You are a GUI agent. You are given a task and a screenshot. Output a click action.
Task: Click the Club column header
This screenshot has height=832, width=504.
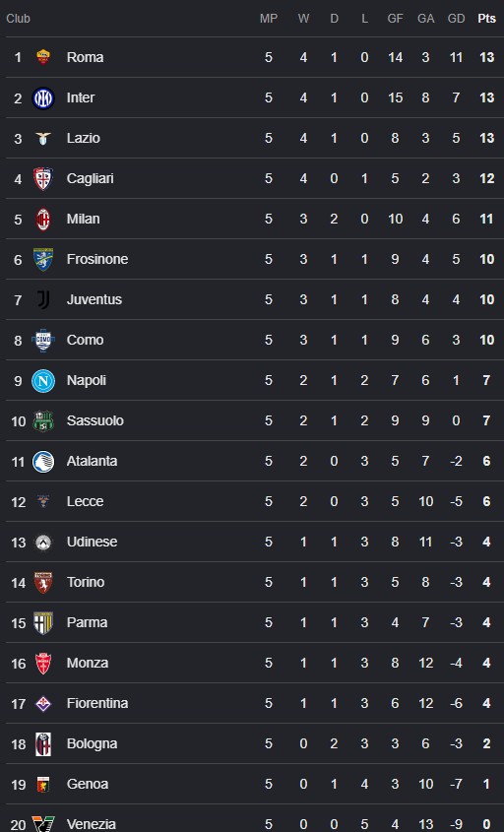point(18,19)
